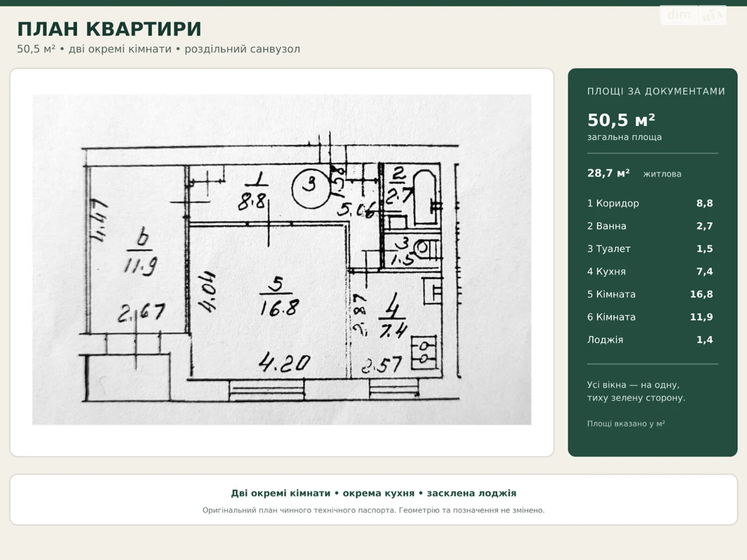The height and width of the screenshot is (560, 747).
Task: Click the loggia area value 1,4
Action: point(704,339)
